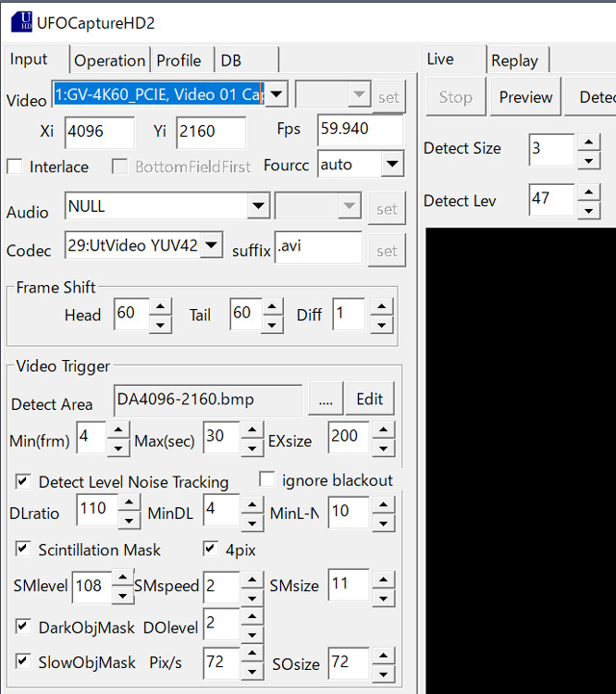
Task: Increase the SMsize value
Action: click(x=383, y=579)
